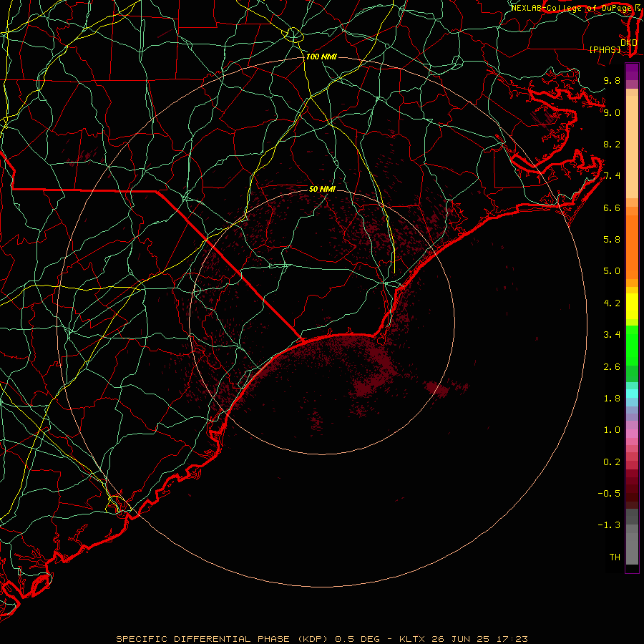Click the 9.8 value on the color scale
The image size is (644, 644).
pyautogui.click(x=612, y=80)
